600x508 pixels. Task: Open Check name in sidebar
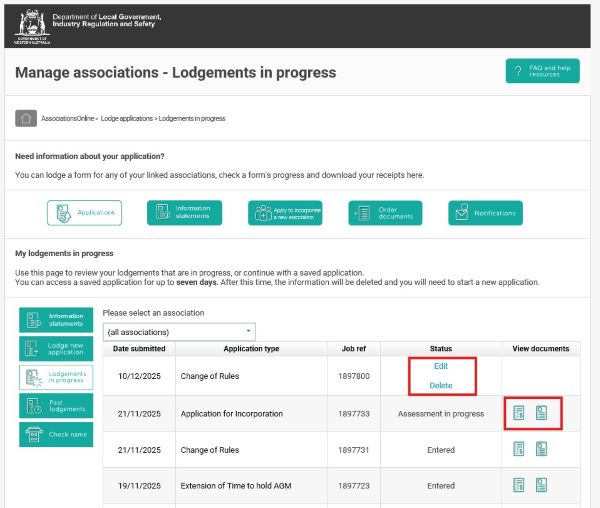point(56,435)
